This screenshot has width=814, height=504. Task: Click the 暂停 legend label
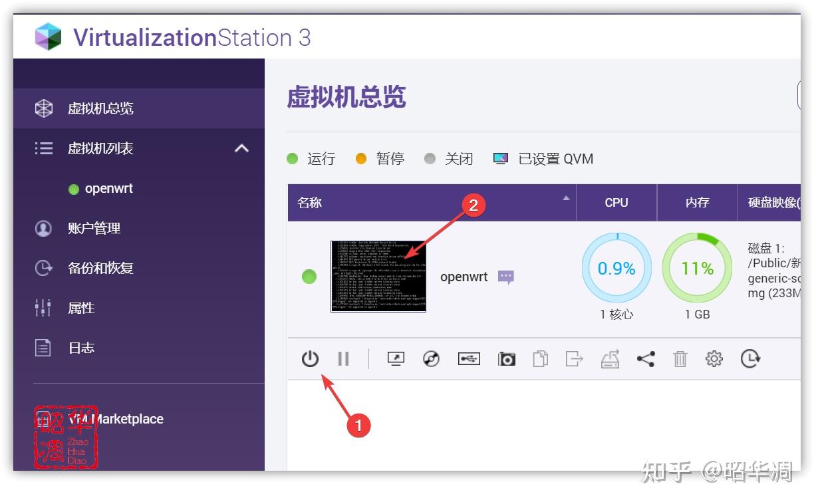coord(390,159)
